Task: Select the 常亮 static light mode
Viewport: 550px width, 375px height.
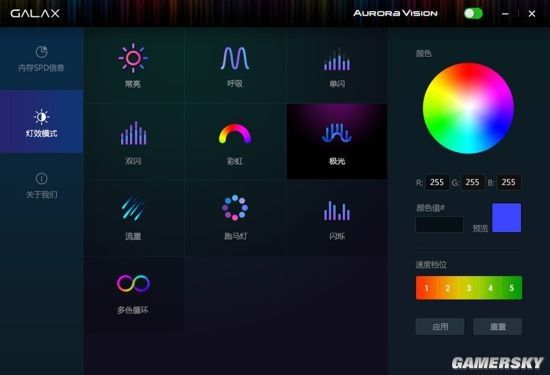Action: point(133,65)
